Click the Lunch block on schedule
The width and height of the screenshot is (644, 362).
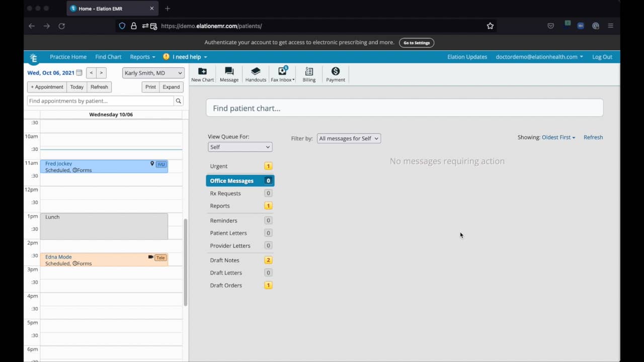pos(104,226)
